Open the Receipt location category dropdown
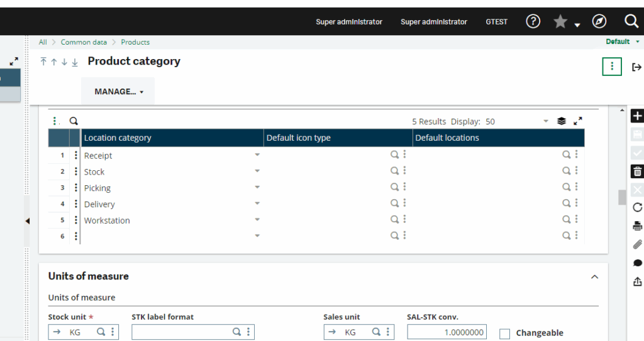This screenshot has height=341, width=644. [x=257, y=155]
